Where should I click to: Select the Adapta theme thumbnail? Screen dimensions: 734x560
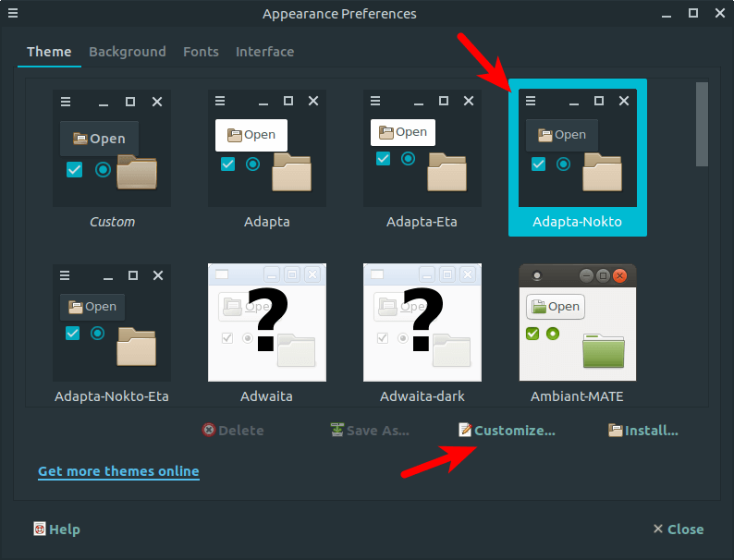[x=267, y=149]
